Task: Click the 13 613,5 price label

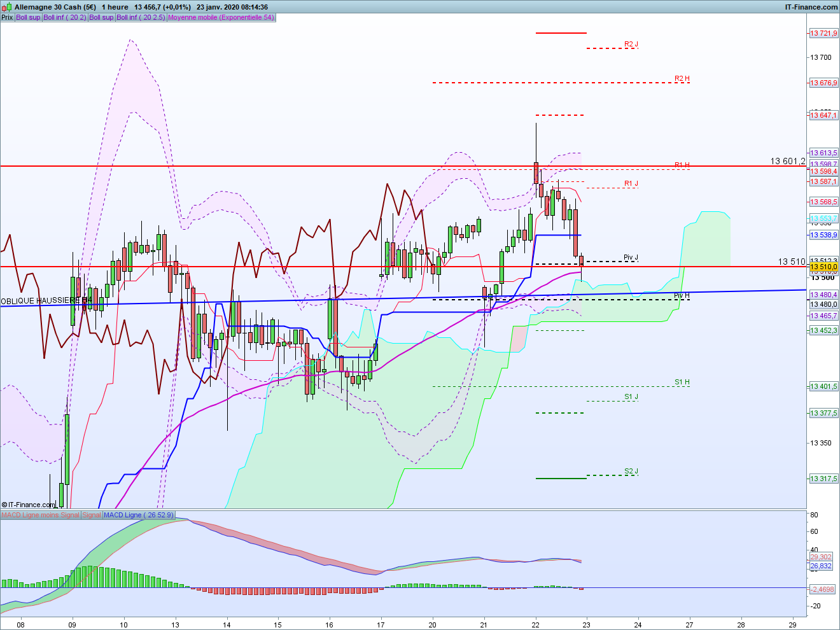Action: [823, 153]
